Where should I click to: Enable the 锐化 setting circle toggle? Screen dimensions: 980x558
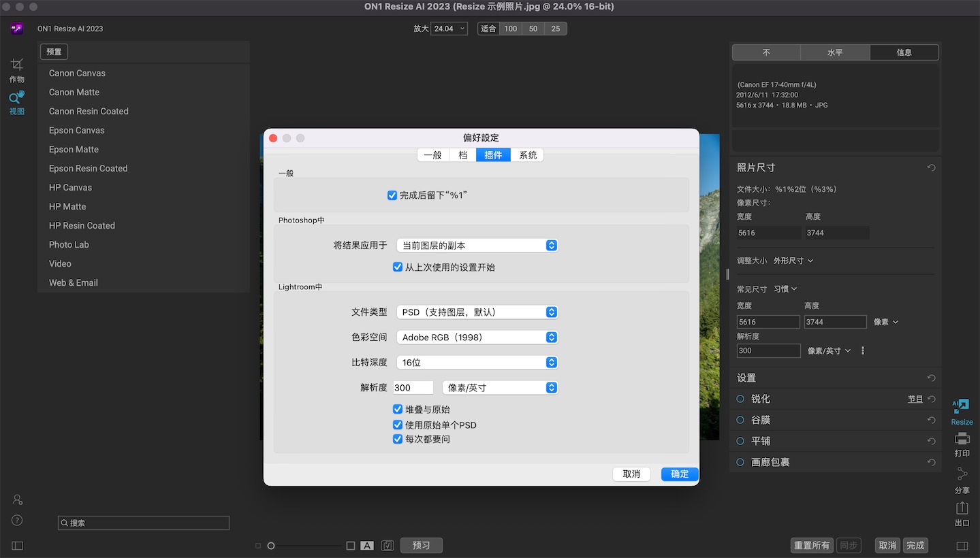tap(740, 399)
